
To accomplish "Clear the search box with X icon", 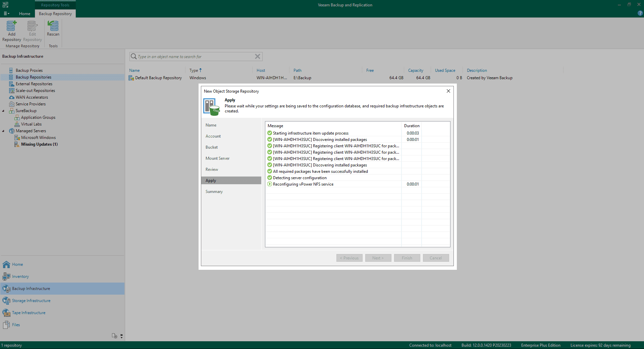I will 257,56.
